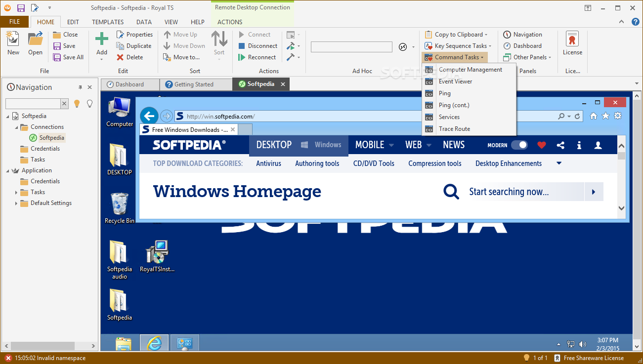Open the Authoring tools category link
The height and width of the screenshot is (364, 643).
[x=317, y=163]
